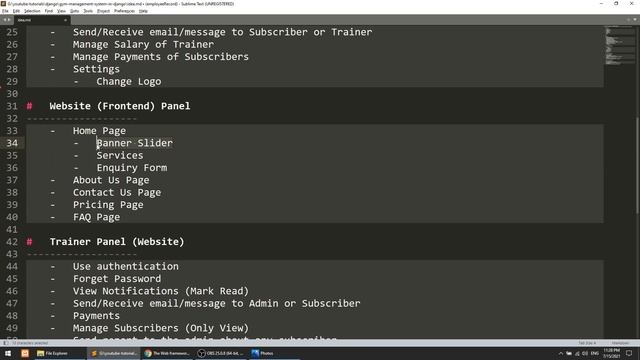Click line number 31 in the gutter
Image resolution: width=640 pixels, height=360 pixels.
[12, 106]
